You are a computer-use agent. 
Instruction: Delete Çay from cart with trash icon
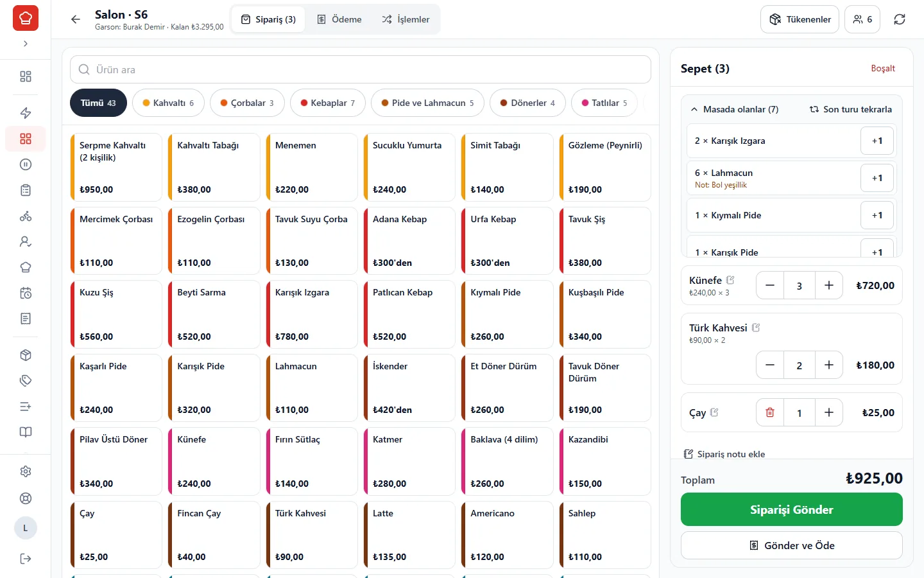(x=770, y=413)
